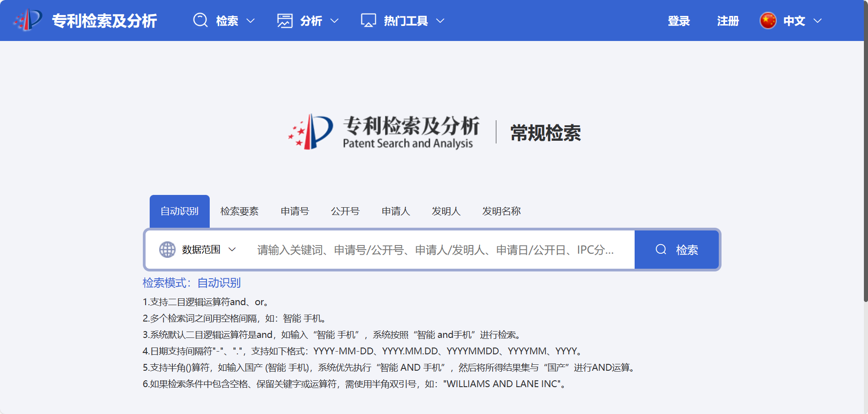868x414 pixels.
Task: Switch to the 检索要素 tab
Action: point(239,211)
